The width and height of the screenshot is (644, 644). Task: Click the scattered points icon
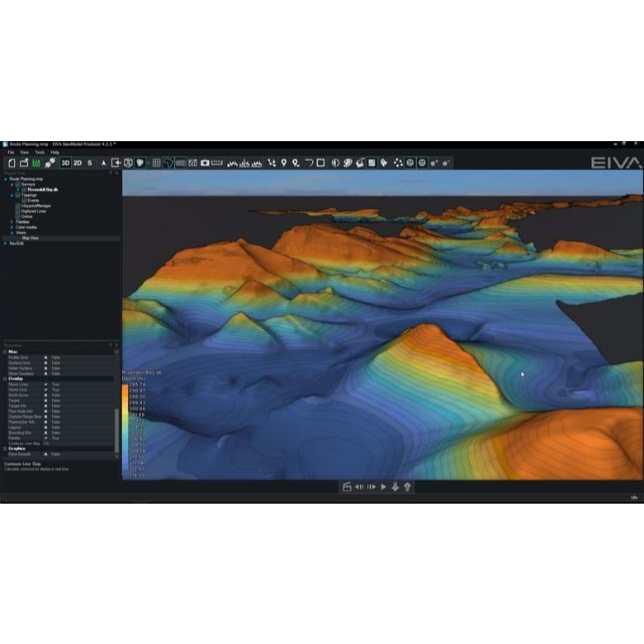pos(398,163)
